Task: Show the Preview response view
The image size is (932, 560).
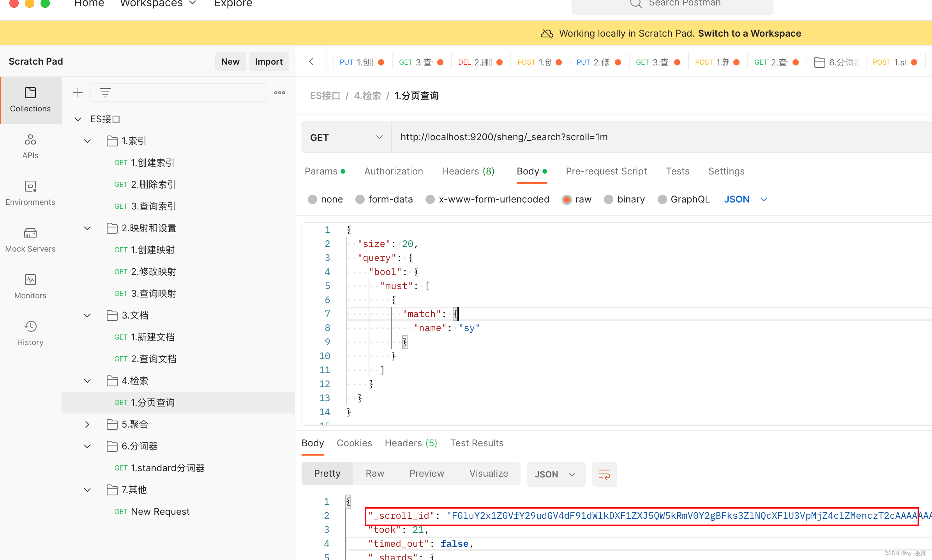Action: tap(427, 474)
